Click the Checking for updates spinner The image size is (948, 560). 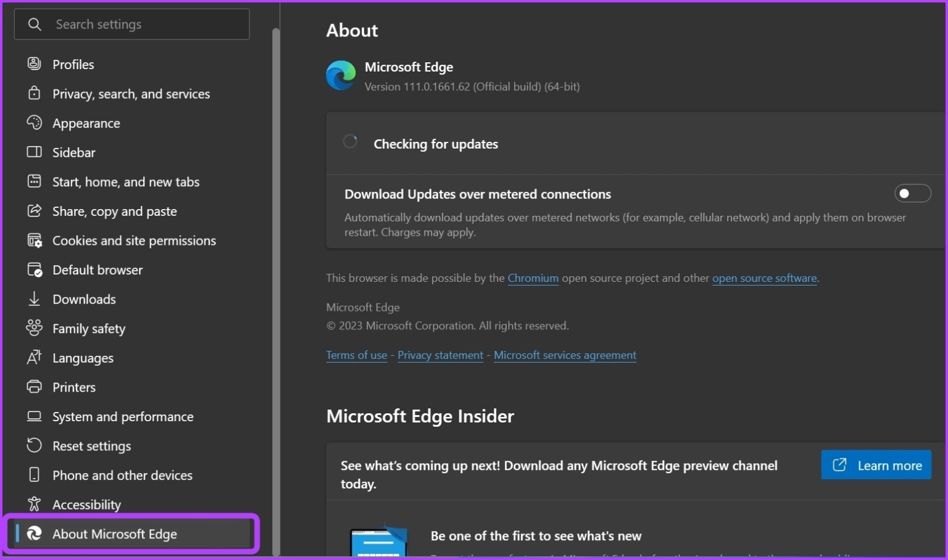click(350, 142)
